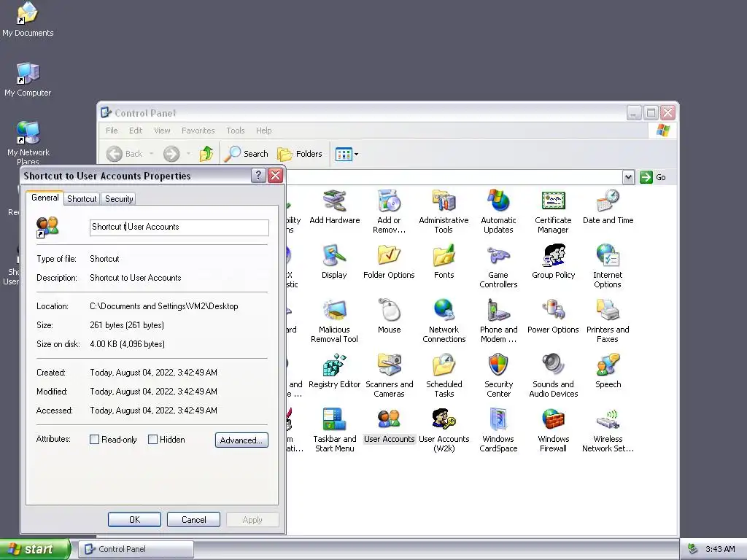Select the User Accounts icon in Control Panel
747x560 pixels.
coord(390,426)
